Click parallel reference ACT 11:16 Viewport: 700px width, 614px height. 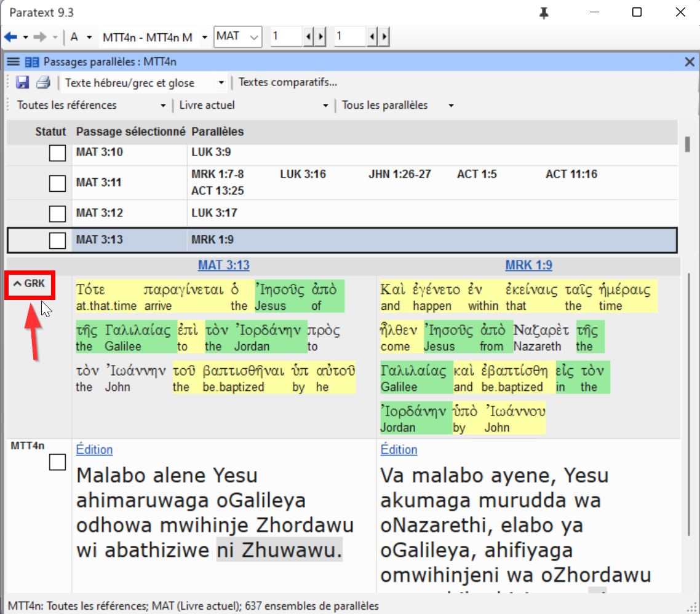(x=571, y=174)
